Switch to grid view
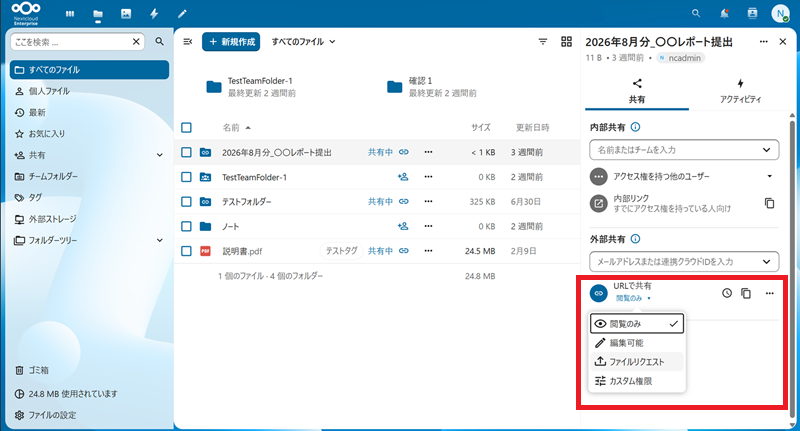Image resolution: width=800 pixels, height=431 pixels. pyautogui.click(x=566, y=42)
